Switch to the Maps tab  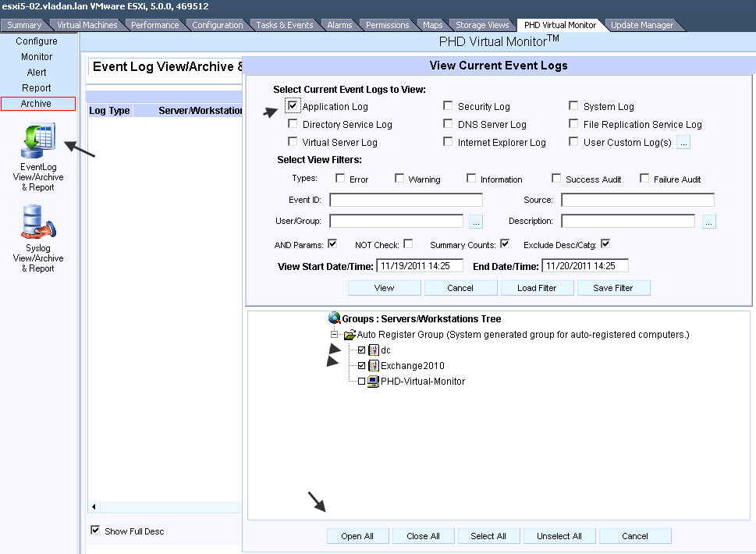pos(432,25)
